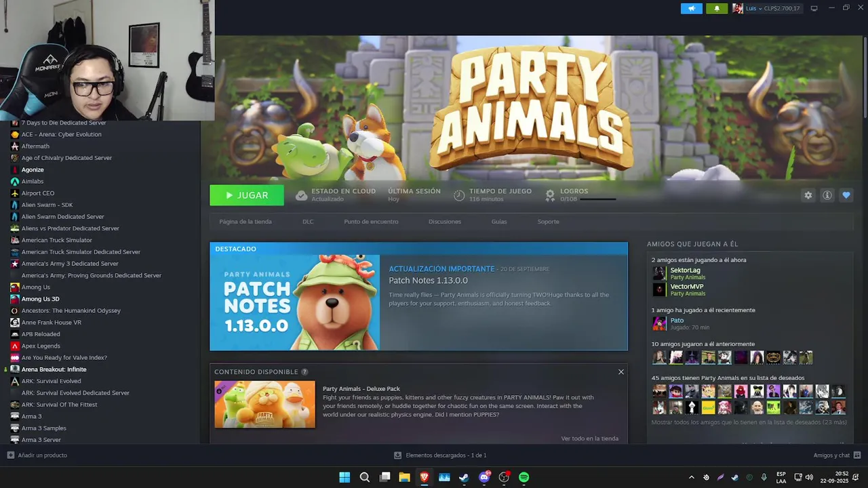
Task: Open friend VectorMVP's profile
Action: [686, 287]
